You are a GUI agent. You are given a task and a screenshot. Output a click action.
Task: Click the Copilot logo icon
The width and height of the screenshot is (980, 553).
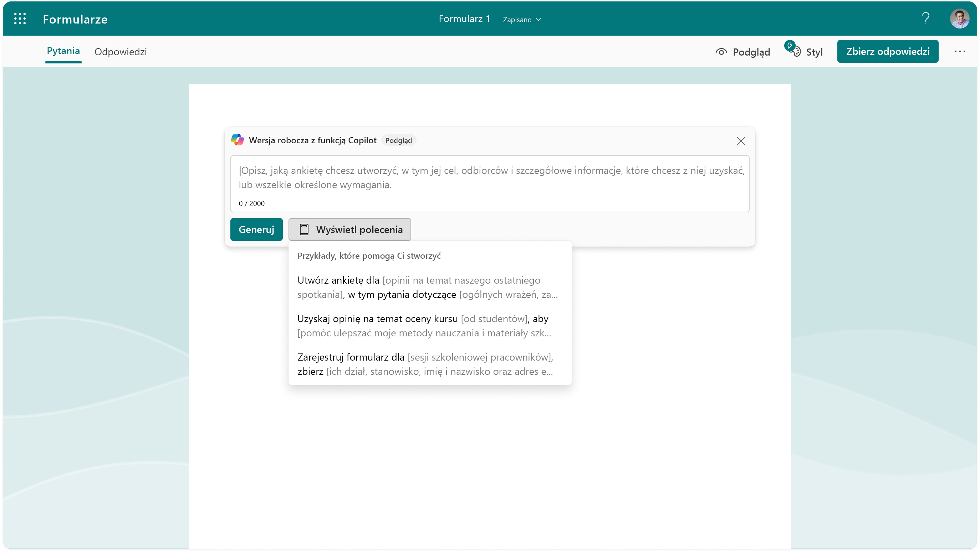pos(238,140)
